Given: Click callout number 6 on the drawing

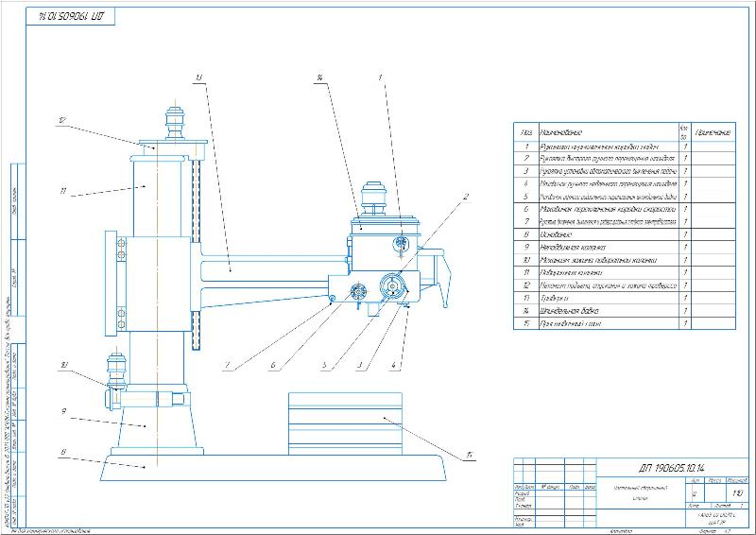Looking at the screenshot, I should click(x=273, y=365).
